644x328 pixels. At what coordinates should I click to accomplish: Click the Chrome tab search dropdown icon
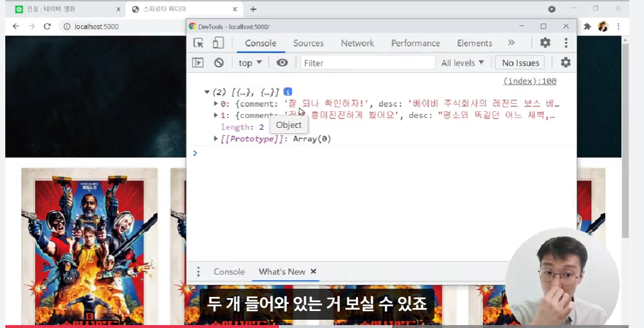click(x=552, y=9)
